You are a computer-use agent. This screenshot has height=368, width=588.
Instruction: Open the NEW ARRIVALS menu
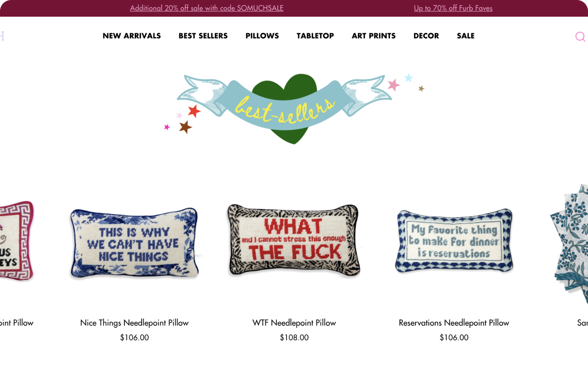coord(132,36)
